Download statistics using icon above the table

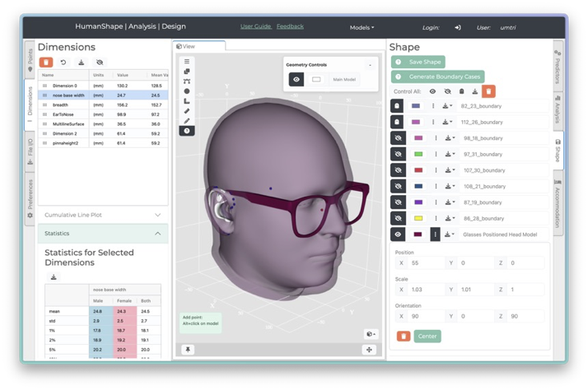pos(54,277)
